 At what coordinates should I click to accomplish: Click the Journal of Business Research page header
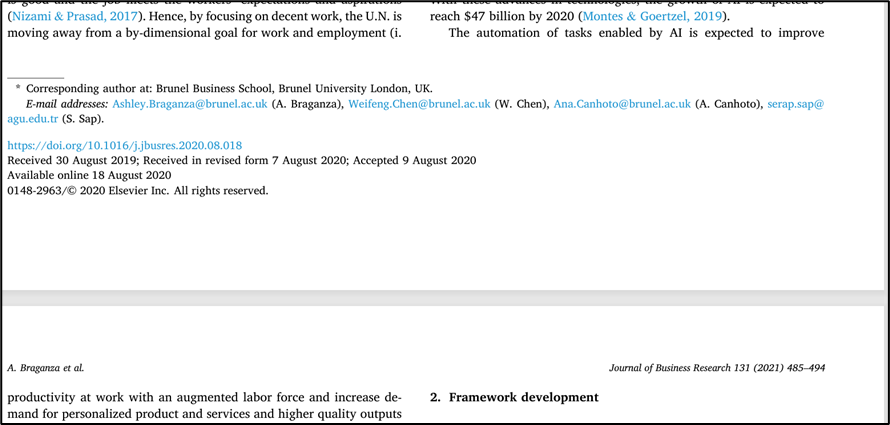point(717,368)
